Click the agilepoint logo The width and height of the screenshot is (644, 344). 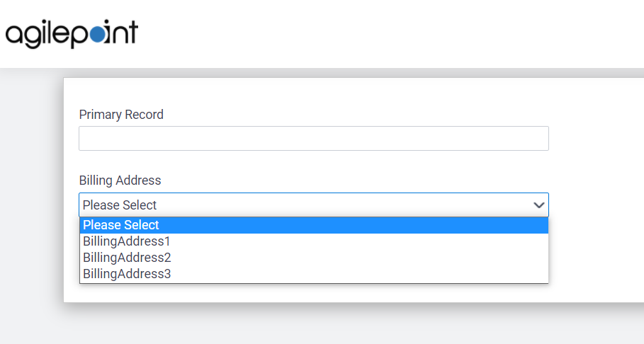(72, 33)
